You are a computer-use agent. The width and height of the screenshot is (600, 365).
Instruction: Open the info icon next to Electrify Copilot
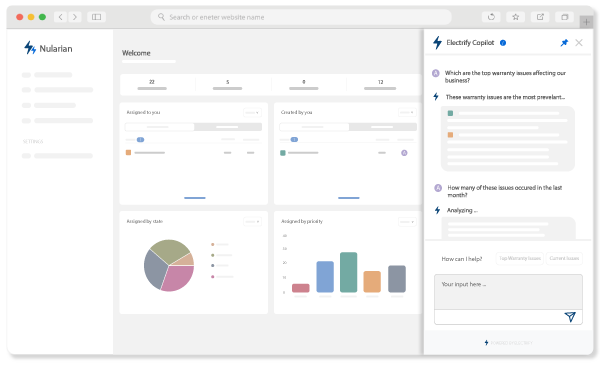pyautogui.click(x=503, y=43)
